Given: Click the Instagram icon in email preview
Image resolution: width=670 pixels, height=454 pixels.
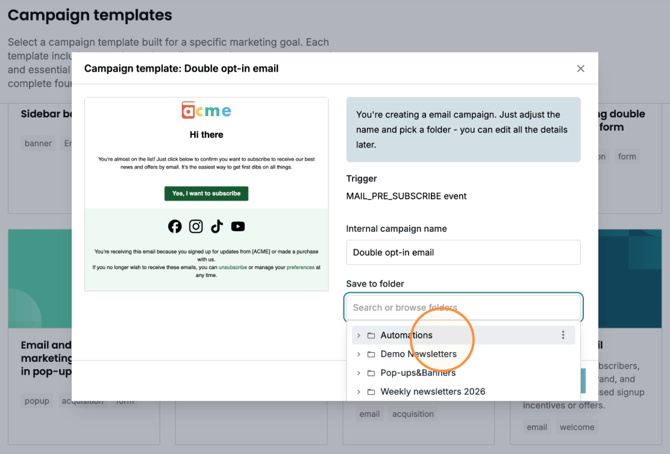Looking at the screenshot, I should (196, 226).
